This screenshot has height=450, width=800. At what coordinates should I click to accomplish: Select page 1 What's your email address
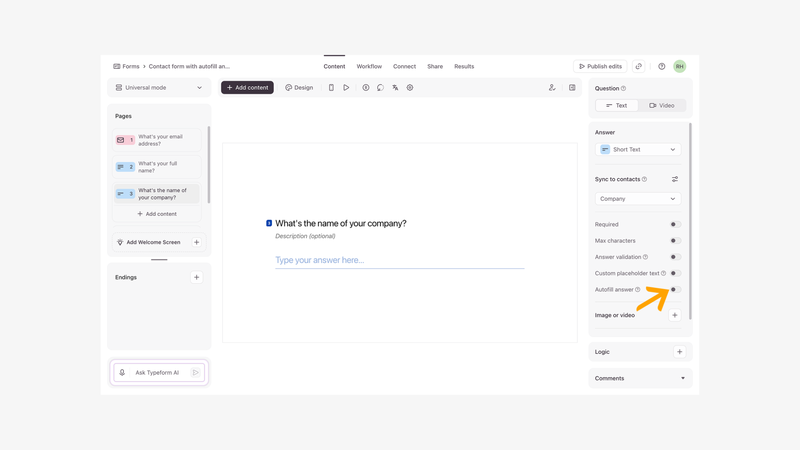tap(157, 140)
